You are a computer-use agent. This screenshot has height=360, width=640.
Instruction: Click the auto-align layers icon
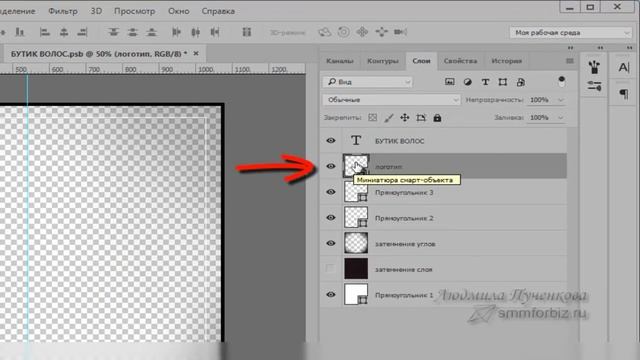click(x=247, y=32)
